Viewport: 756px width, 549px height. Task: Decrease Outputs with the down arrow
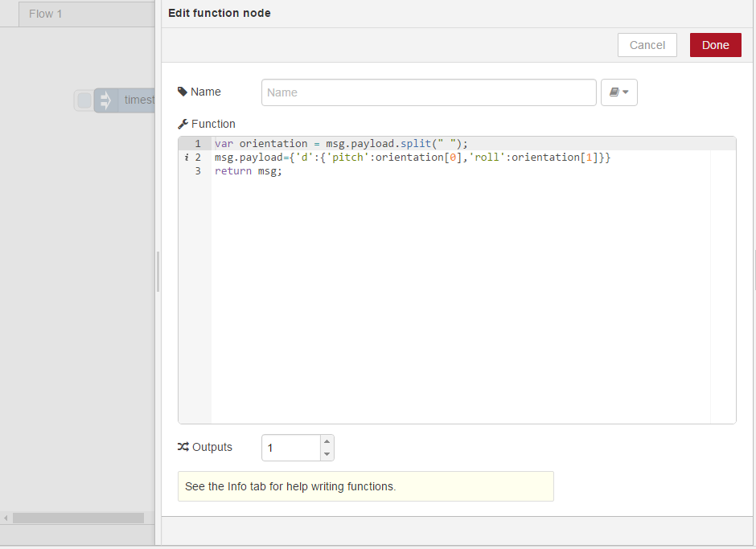(x=327, y=454)
